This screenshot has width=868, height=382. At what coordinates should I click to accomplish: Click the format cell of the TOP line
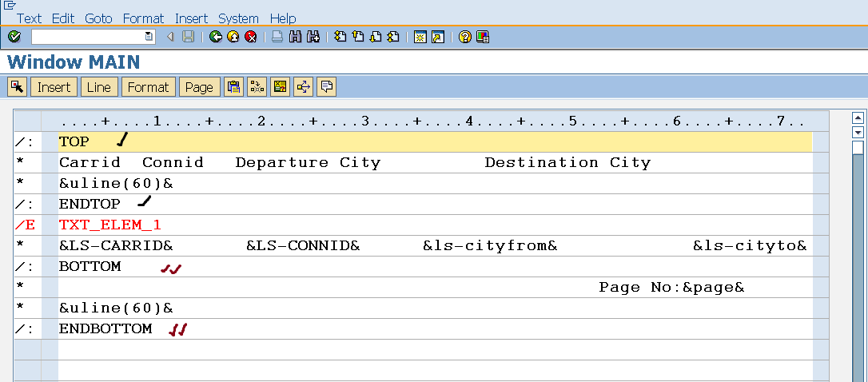pos(27,141)
